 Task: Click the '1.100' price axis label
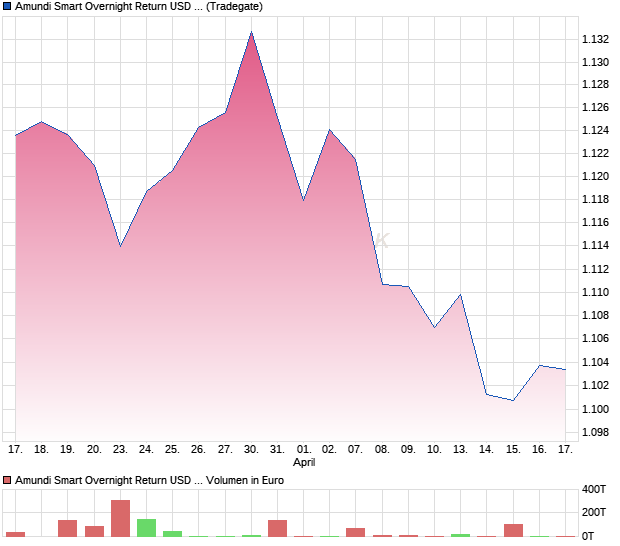pyautogui.click(x=595, y=409)
